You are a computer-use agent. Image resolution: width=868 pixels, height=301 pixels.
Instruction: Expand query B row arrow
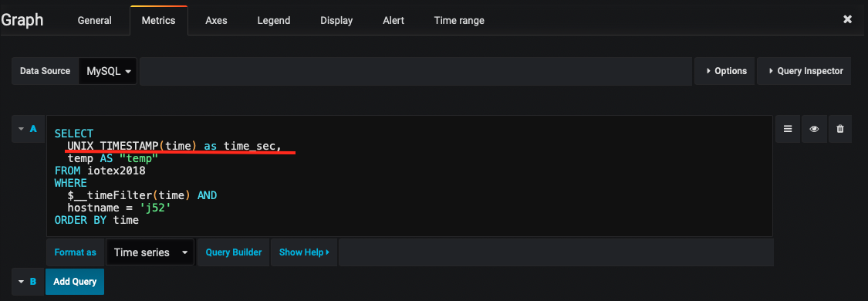tap(21, 282)
